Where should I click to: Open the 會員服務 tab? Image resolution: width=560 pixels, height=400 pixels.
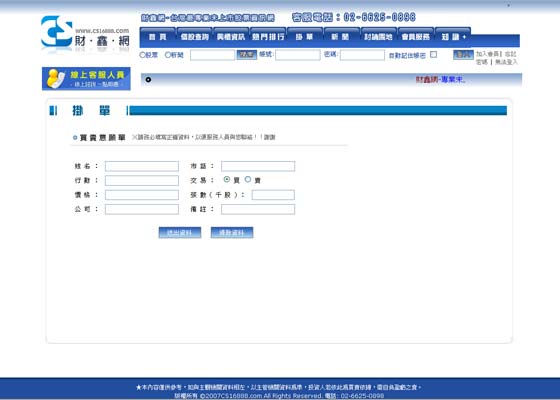(416, 37)
